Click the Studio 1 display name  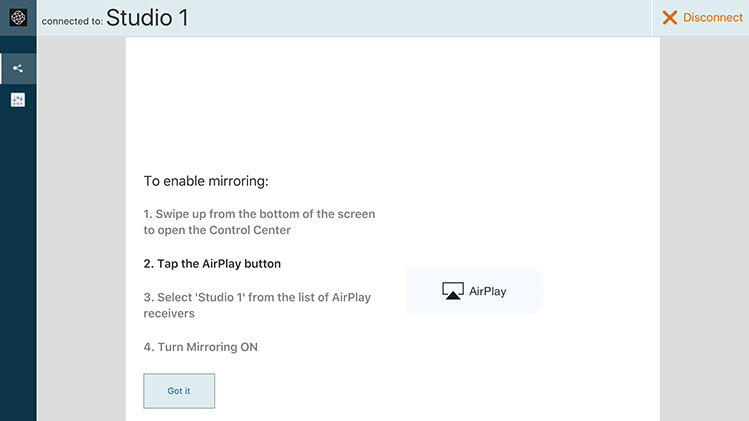coord(147,18)
